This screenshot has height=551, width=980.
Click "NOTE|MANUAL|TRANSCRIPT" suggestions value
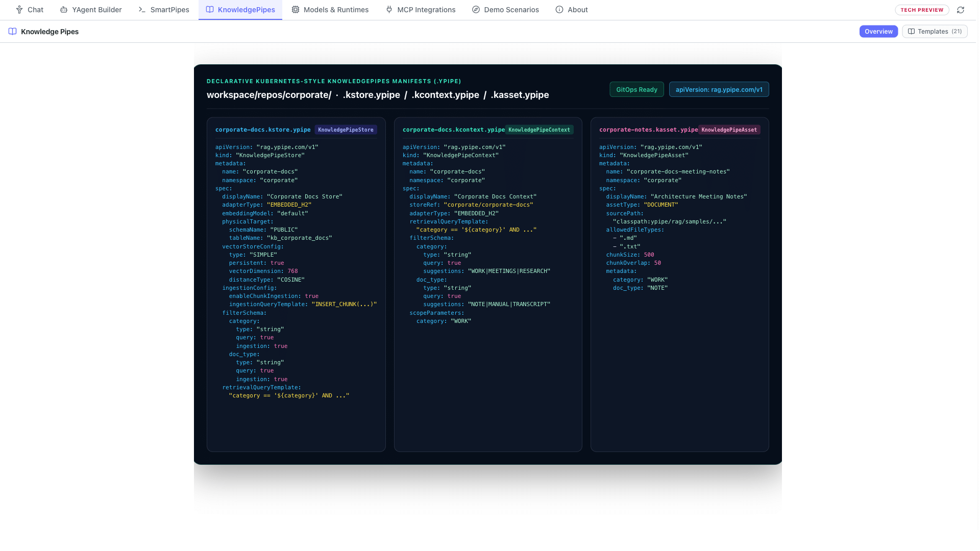(509, 305)
